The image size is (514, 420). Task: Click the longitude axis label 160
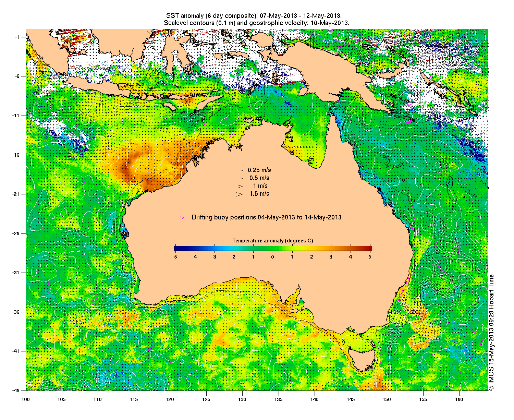point(459,399)
